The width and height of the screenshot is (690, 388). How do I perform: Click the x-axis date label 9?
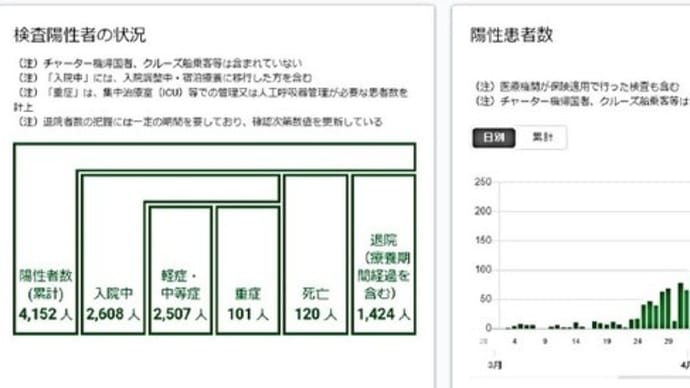click(545, 341)
